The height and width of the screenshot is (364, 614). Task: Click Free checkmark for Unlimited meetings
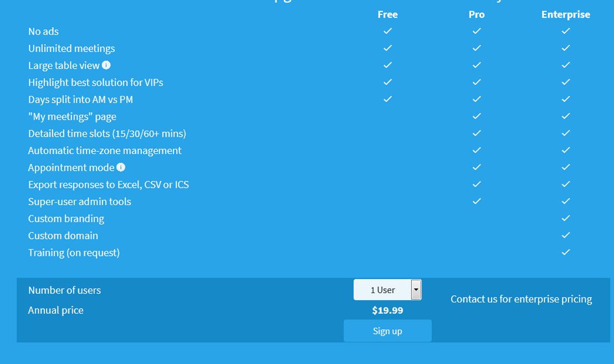[388, 48]
